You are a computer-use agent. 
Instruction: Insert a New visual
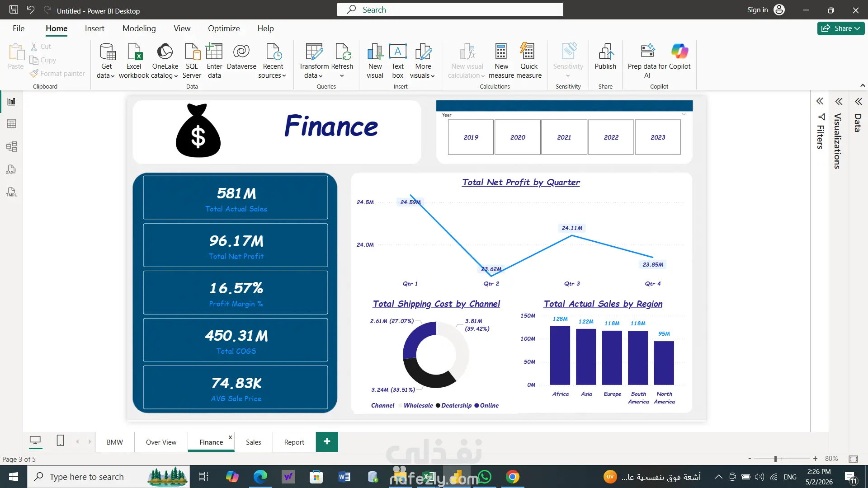(x=375, y=61)
